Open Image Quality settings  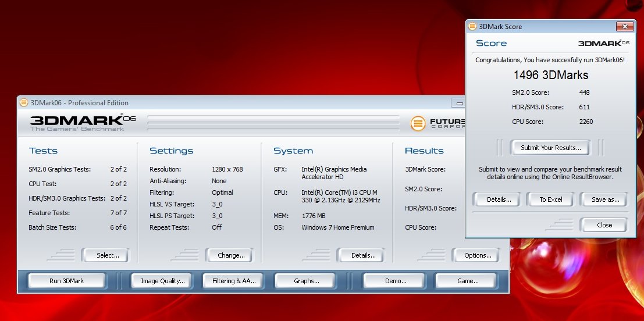[163, 281]
